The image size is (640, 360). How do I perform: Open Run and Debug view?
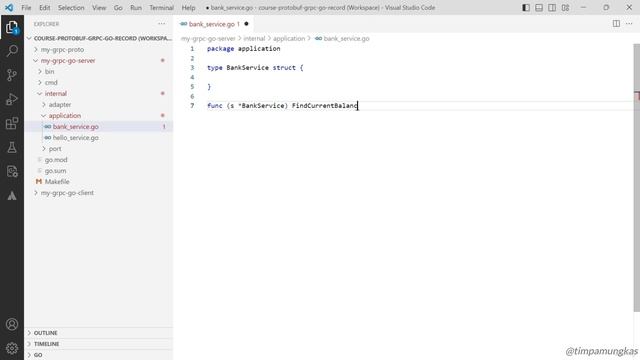[12, 99]
